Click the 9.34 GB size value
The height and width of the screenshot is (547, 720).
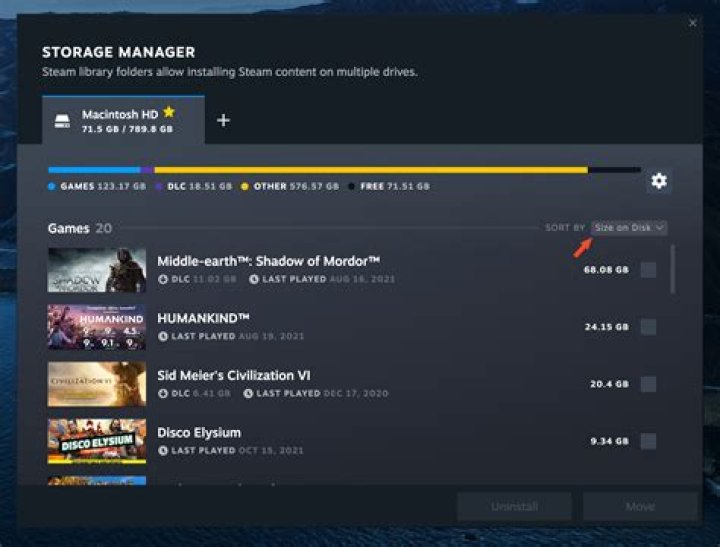(x=609, y=441)
